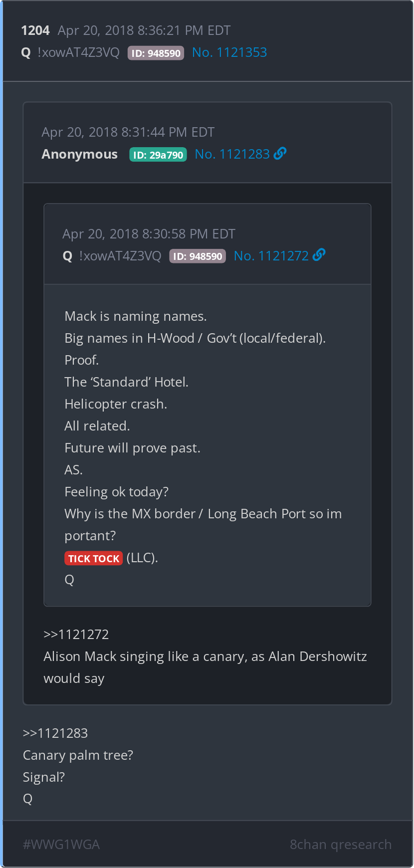Viewport: 414px width, 868px height.
Task: Open post link No. 1121353
Action: pos(229,52)
